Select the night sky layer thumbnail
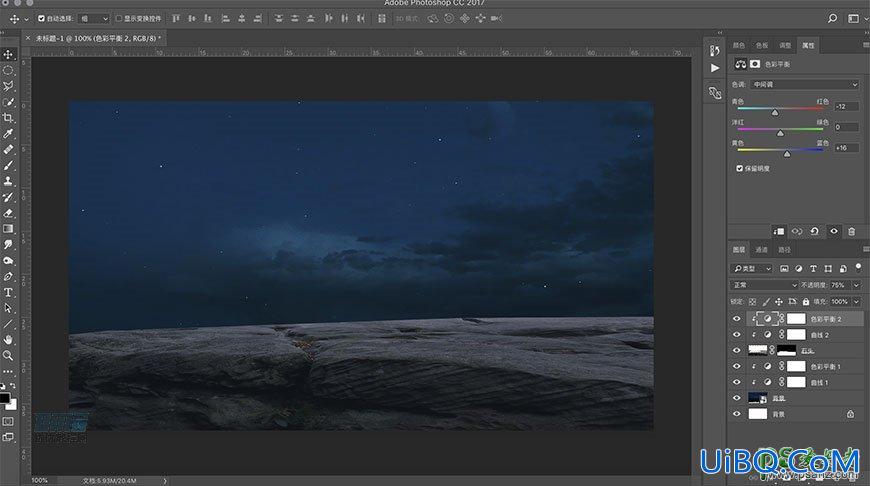 pyautogui.click(x=757, y=398)
